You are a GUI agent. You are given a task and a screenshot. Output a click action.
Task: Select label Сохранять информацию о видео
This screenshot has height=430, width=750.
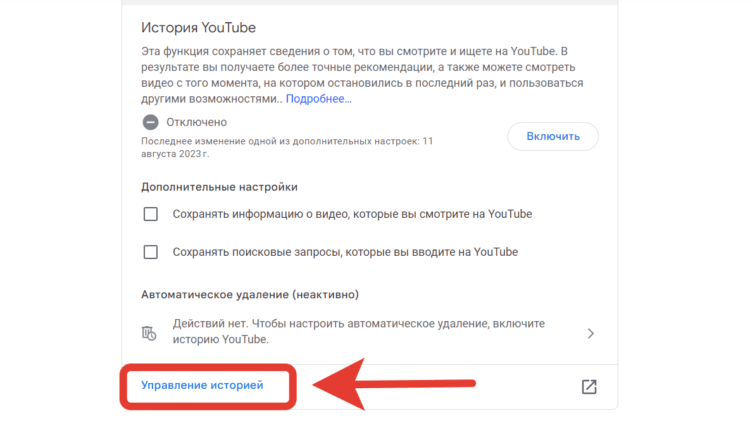click(x=352, y=214)
